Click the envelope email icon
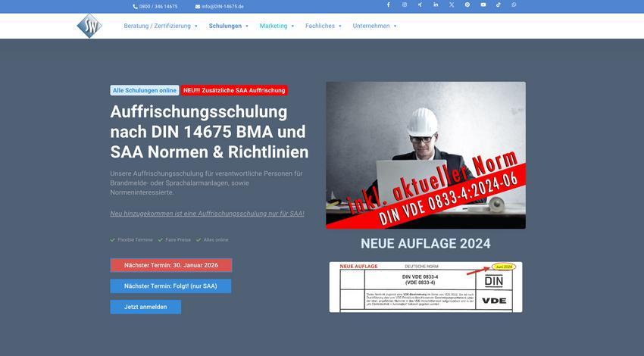644x356 pixels. tap(198, 7)
